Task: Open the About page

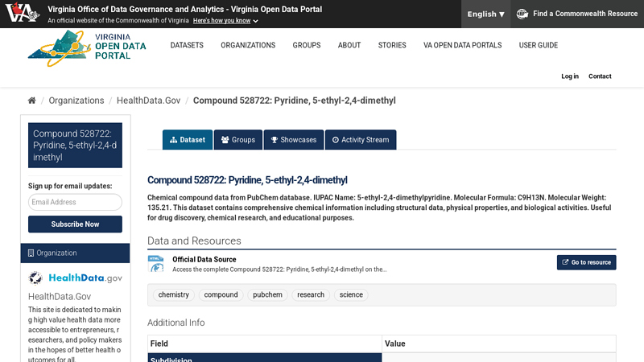Action: coord(349,45)
